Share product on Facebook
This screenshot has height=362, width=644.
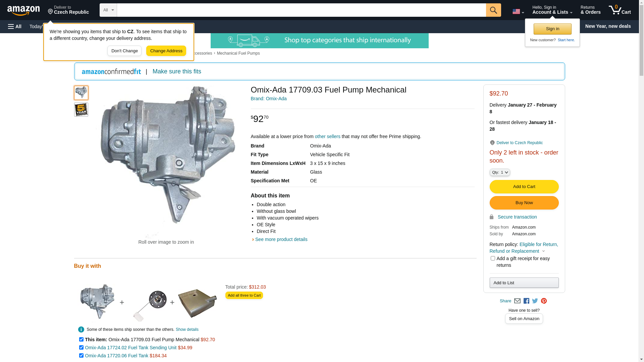pos(526,301)
